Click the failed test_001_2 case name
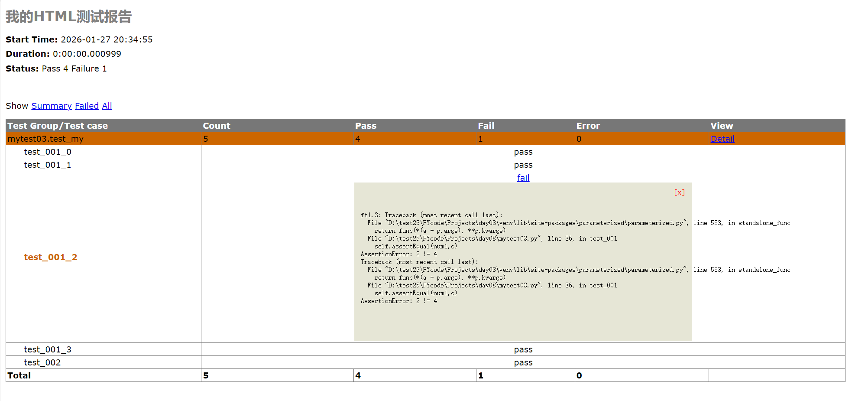868x401 pixels. click(x=51, y=257)
